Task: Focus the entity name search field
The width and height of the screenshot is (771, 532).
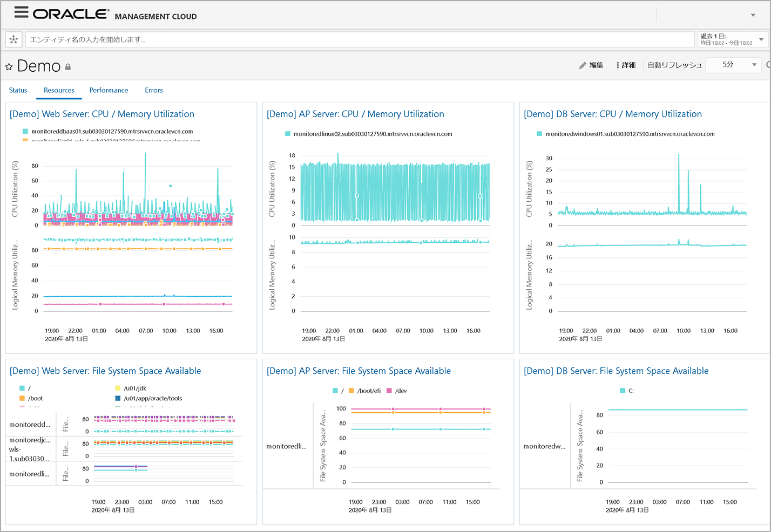Action: click(x=360, y=39)
